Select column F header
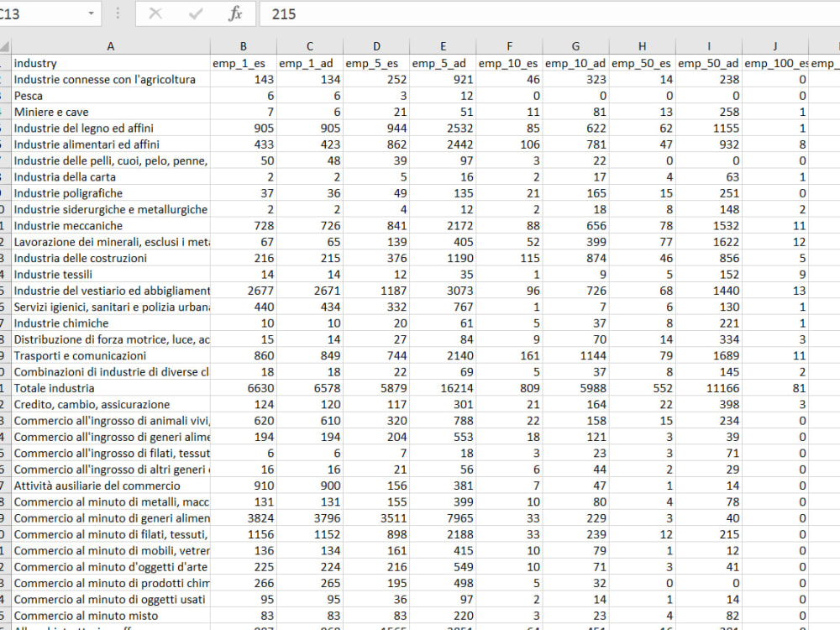 coord(509,46)
